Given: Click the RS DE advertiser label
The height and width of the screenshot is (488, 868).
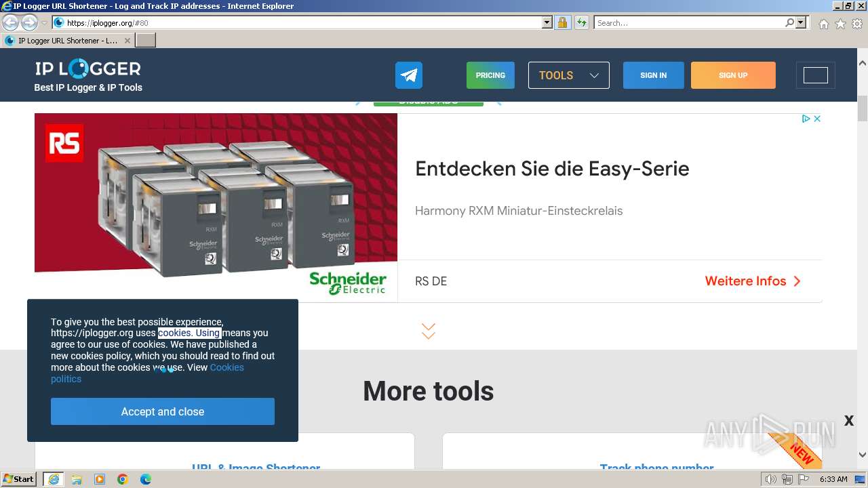Looking at the screenshot, I should [431, 281].
